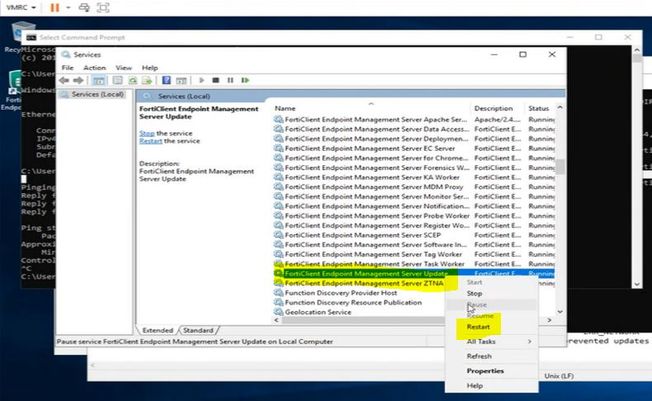
Task: Open the VMRC dropdown menu
Action: click(x=21, y=7)
